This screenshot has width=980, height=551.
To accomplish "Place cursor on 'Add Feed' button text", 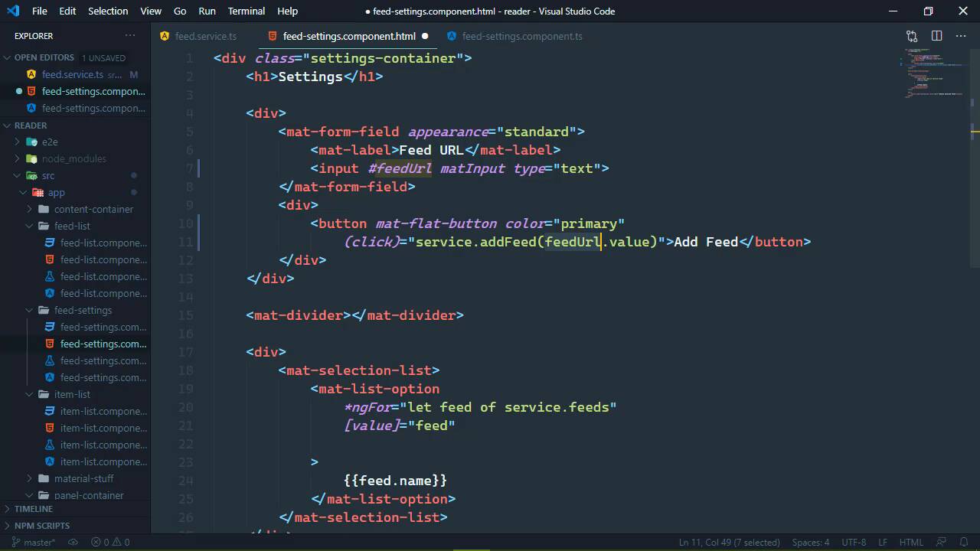I will [x=706, y=242].
